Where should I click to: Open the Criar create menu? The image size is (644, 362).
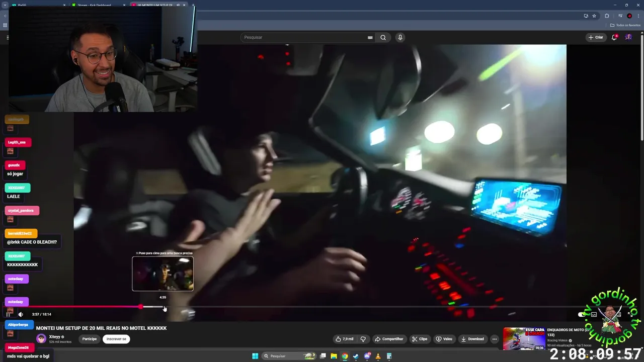coord(596,37)
